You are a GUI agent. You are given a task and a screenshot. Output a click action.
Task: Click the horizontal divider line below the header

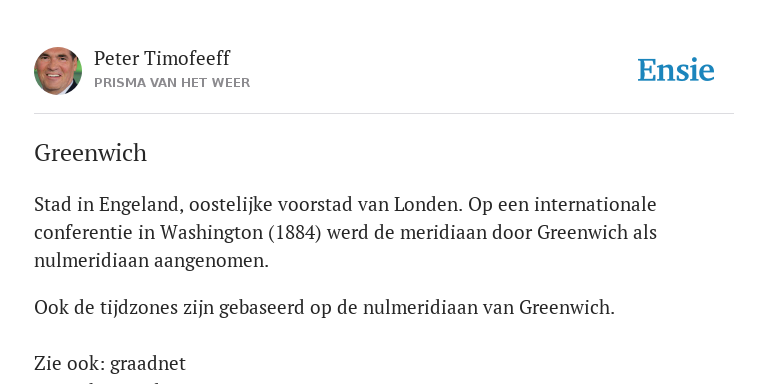click(x=384, y=114)
